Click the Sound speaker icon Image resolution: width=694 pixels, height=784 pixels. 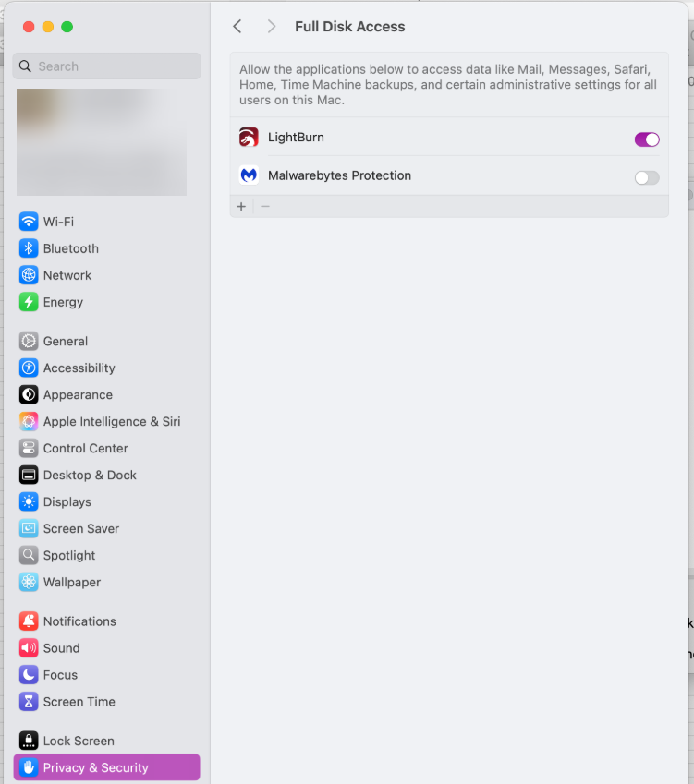pyautogui.click(x=29, y=648)
